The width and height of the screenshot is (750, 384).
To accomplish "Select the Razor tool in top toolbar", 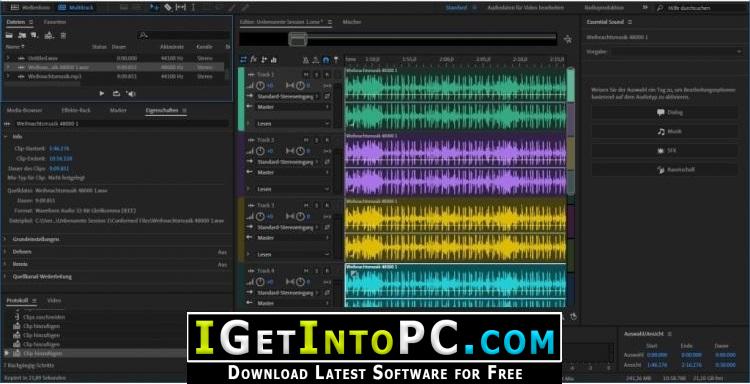I will (x=168, y=7).
